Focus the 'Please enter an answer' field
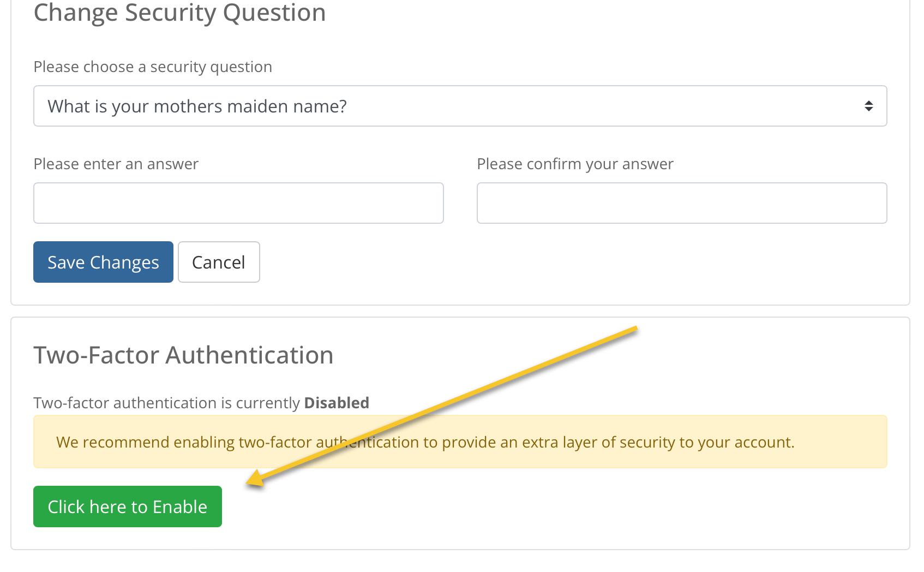This screenshot has width=924, height=572. [238, 203]
